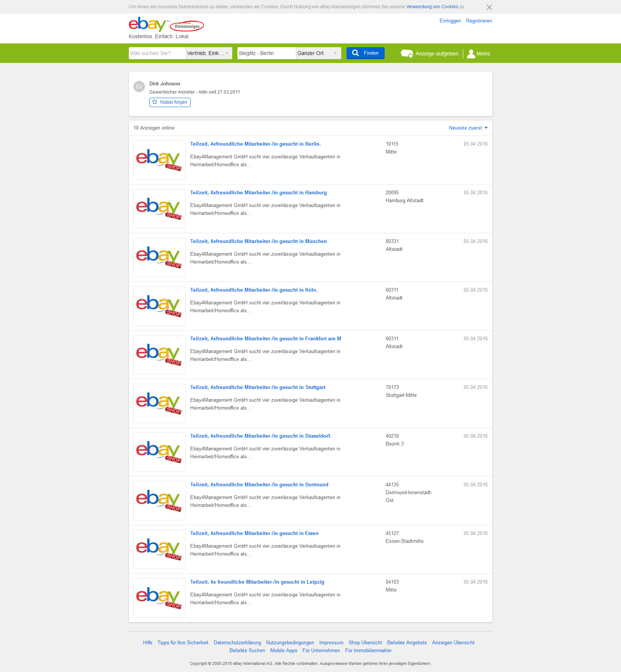The width and height of the screenshot is (621, 672).
Task: Open the category dropdown Vertrieb, Eink…
Action: click(x=209, y=53)
